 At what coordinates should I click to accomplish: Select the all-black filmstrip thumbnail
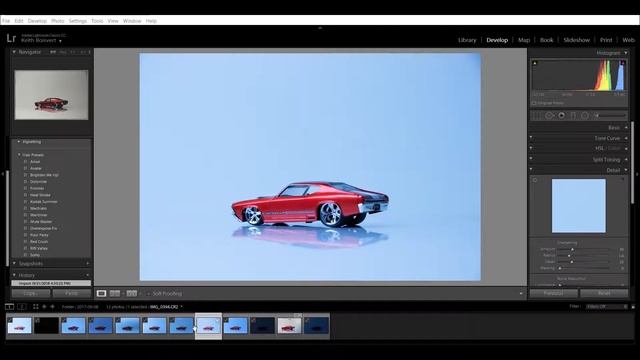coord(46,326)
